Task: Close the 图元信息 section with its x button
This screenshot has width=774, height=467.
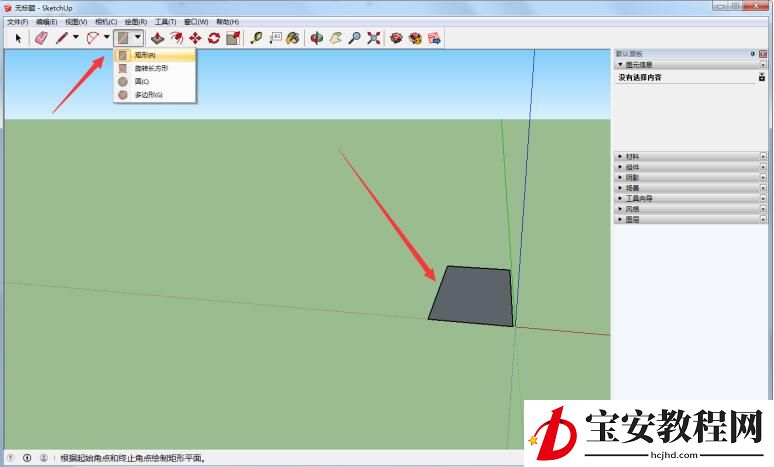Action: (763, 65)
